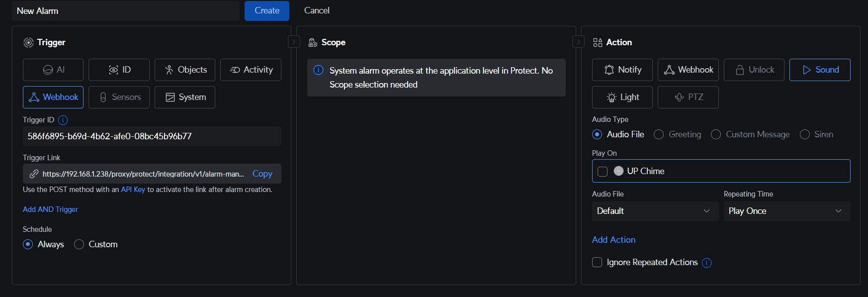Select the Sensors trigger option
This screenshot has width=868, height=297.
click(119, 97)
